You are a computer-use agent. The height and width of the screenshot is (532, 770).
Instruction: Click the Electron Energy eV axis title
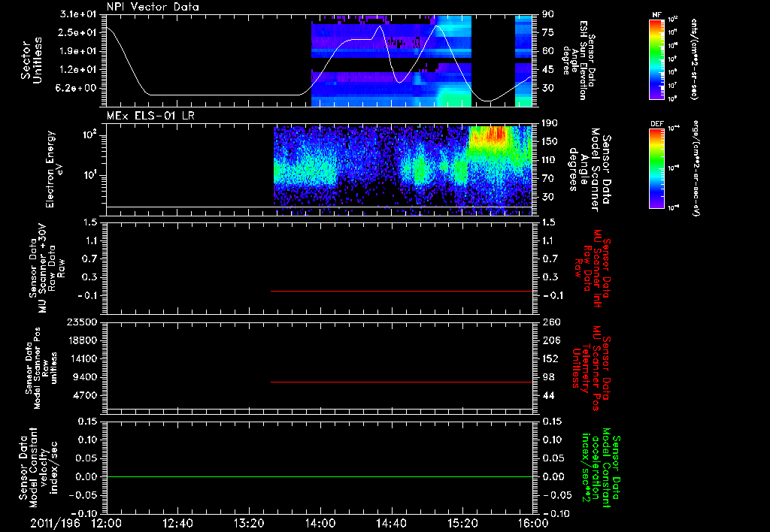54,169
